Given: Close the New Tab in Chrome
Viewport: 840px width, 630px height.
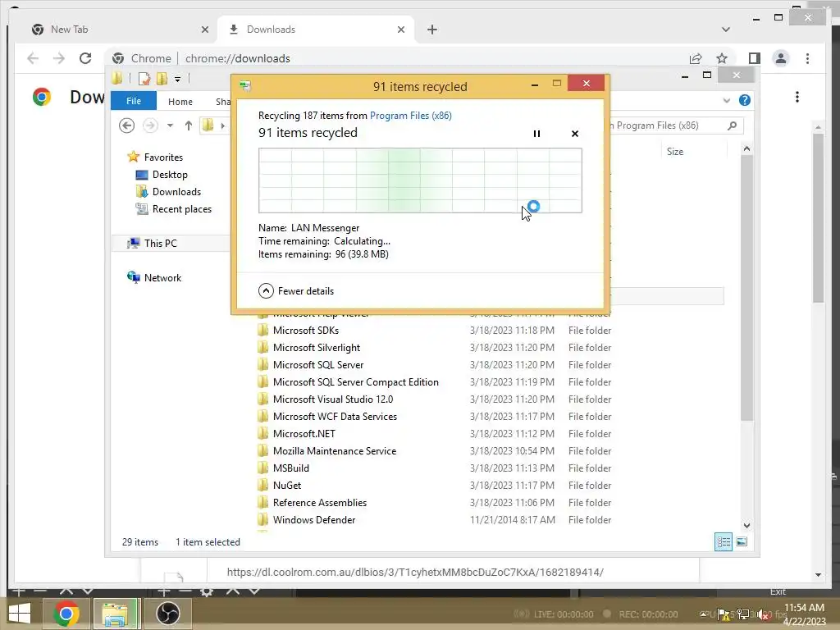Looking at the screenshot, I should point(204,30).
